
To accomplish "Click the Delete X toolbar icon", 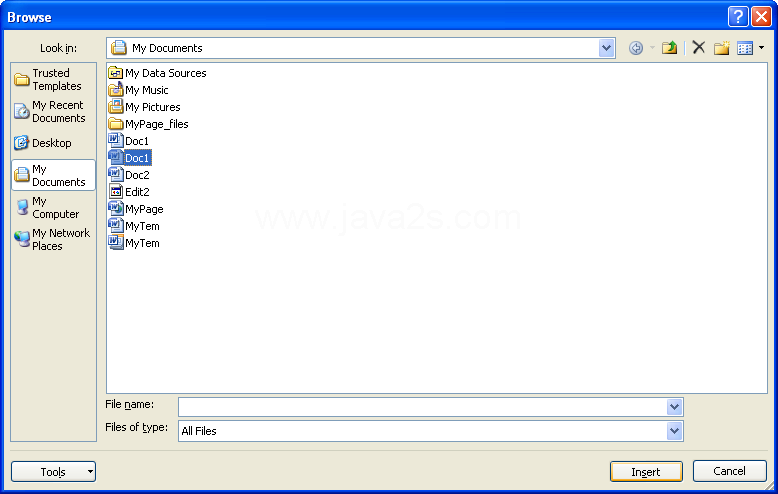I will coord(699,48).
